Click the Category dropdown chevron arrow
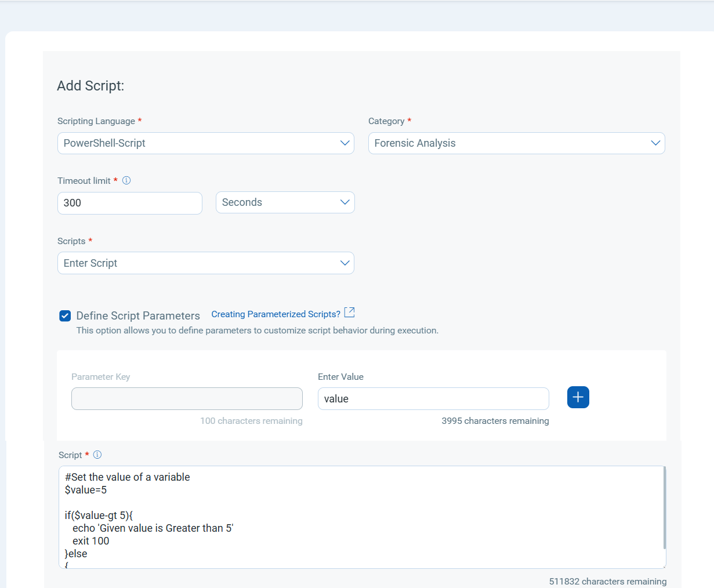 [655, 143]
